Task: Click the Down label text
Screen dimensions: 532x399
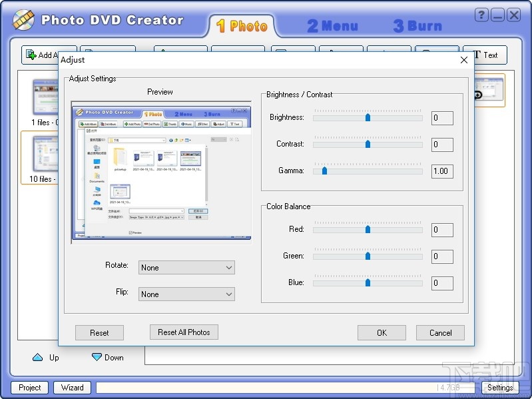Action: pos(114,358)
